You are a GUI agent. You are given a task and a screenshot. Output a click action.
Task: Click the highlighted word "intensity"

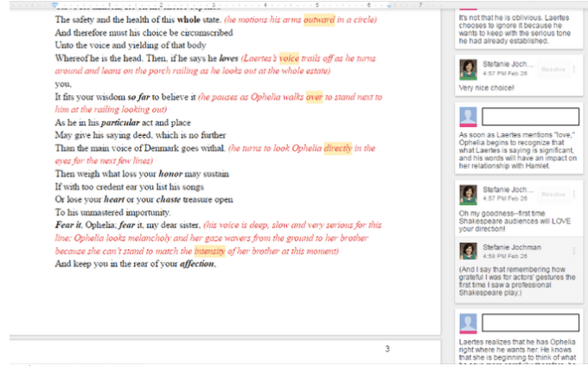click(x=209, y=252)
